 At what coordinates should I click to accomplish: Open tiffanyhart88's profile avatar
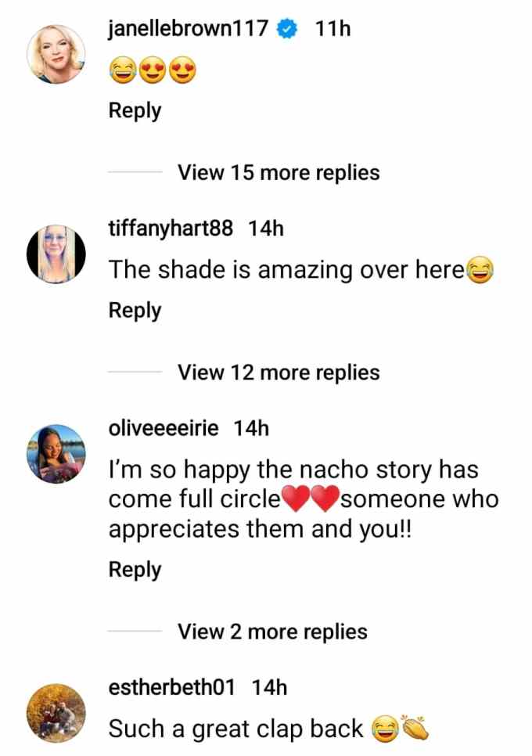tap(56, 254)
